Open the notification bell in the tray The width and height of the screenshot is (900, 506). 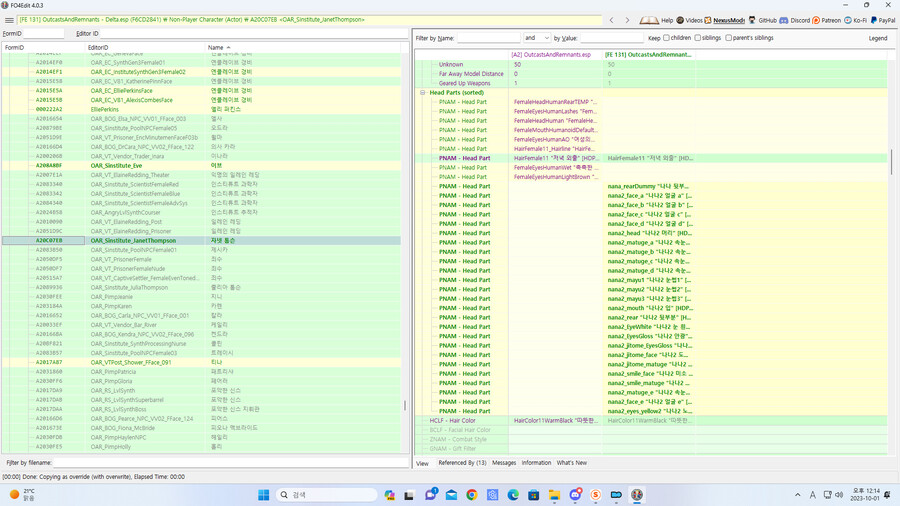pyautogui.click(x=887, y=495)
